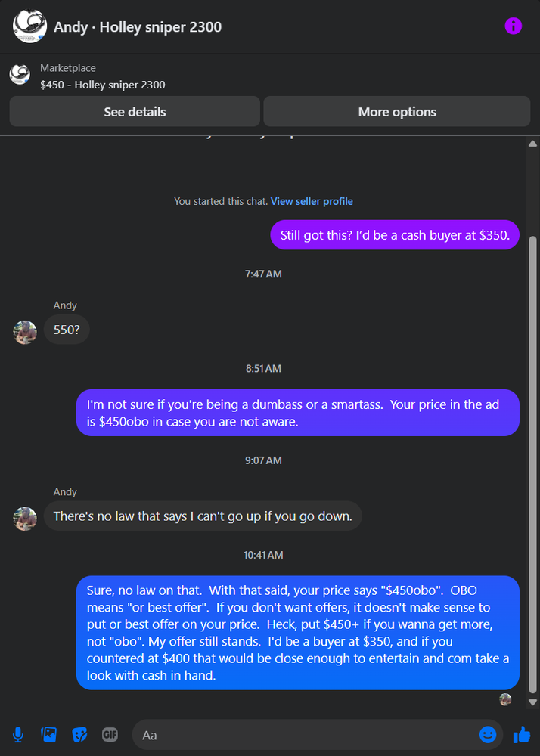This screenshot has width=540, height=756.
Task: Click the purple conversation info icon
Action: [514, 26]
